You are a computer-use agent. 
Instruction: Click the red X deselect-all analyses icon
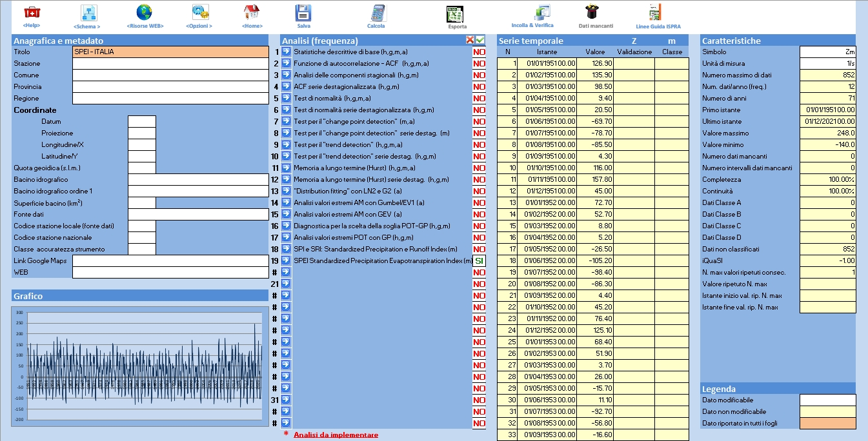click(470, 40)
